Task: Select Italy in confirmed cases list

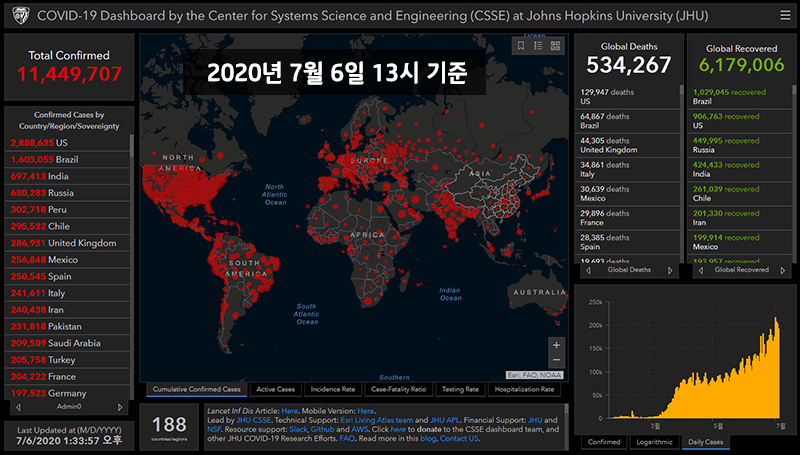Action: pyautogui.click(x=67, y=293)
